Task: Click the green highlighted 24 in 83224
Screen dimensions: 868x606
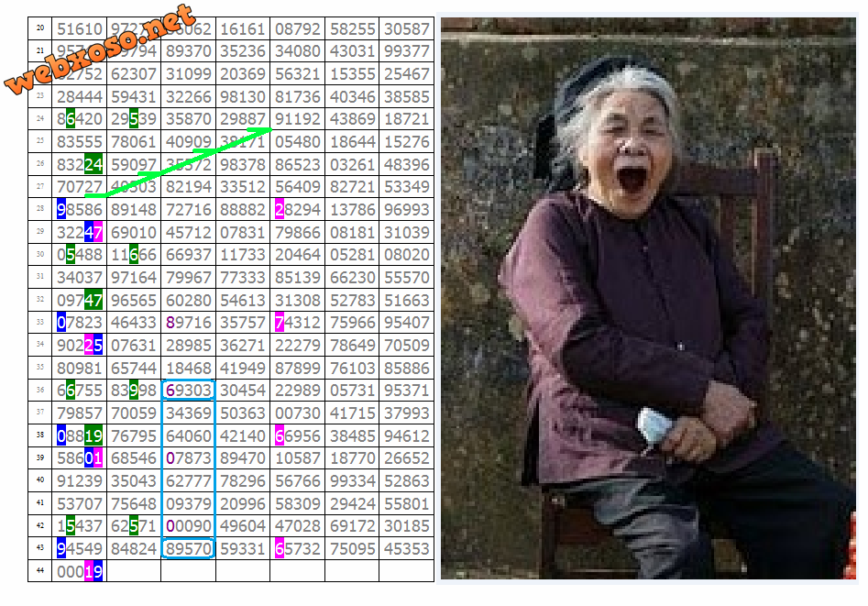Action: [x=93, y=165]
